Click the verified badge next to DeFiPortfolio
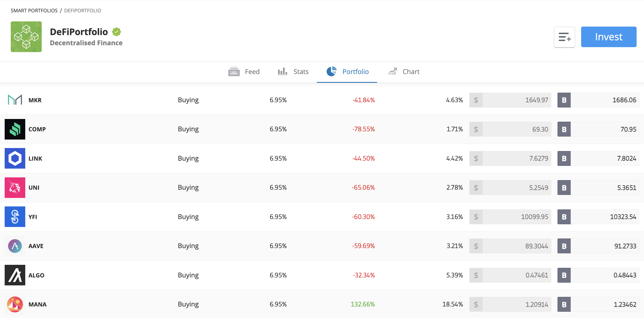 [116, 32]
